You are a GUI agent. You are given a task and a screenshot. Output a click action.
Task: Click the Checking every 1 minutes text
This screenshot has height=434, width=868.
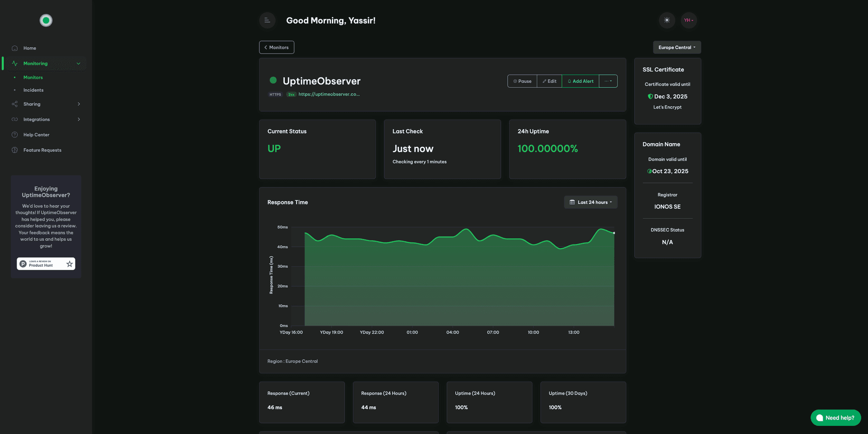tap(420, 162)
